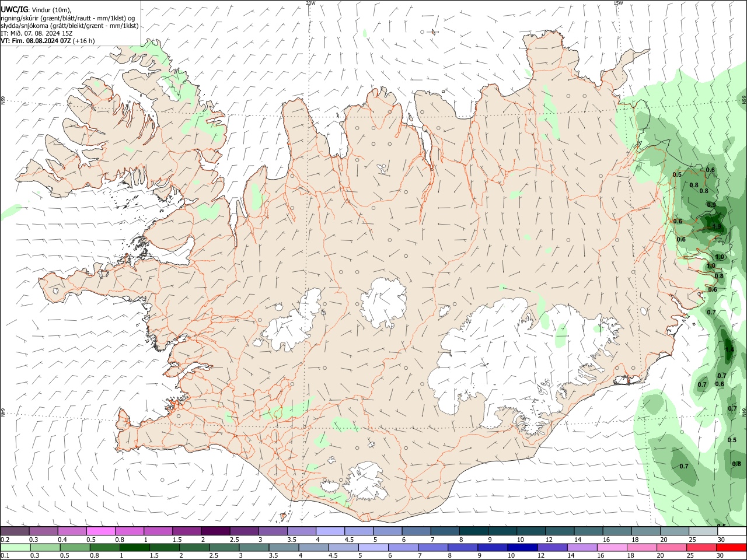Select the upper legend swatch starting at 1.5
This screenshot has width=747, height=560.
click(x=186, y=531)
